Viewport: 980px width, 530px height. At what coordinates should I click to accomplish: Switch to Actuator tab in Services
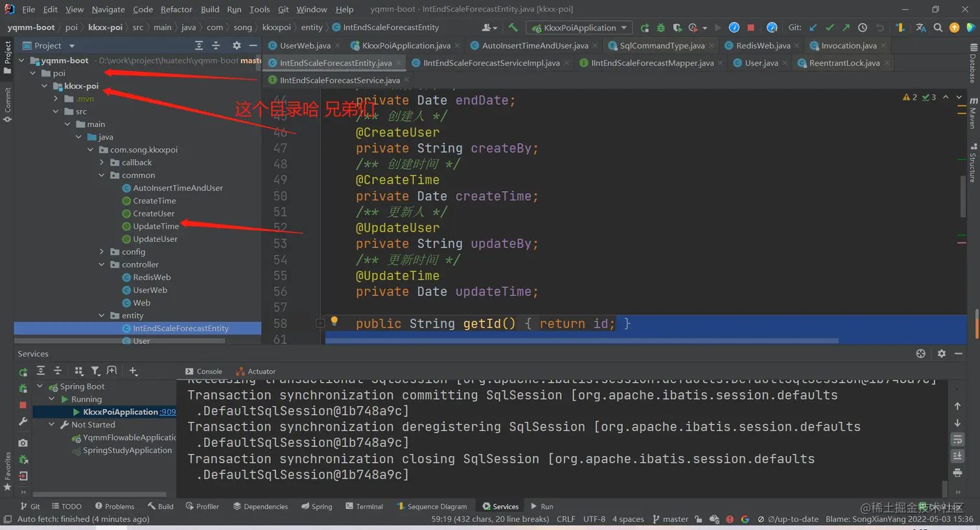pyautogui.click(x=256, y=371)
